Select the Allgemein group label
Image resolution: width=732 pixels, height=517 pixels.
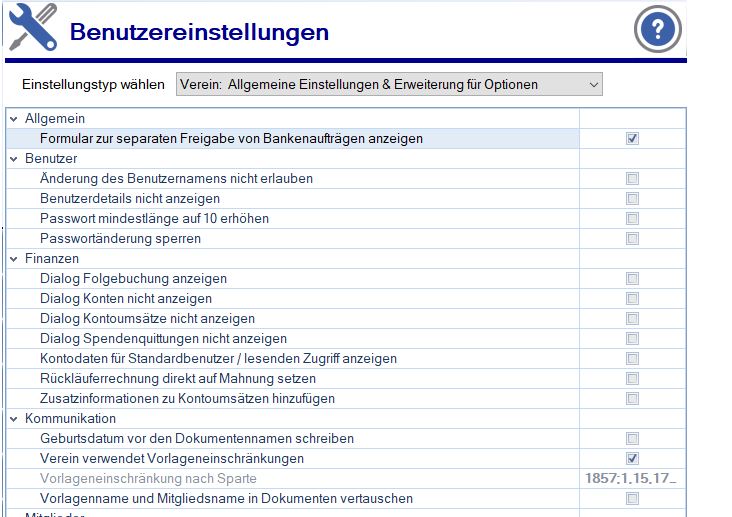click(55, 119)
